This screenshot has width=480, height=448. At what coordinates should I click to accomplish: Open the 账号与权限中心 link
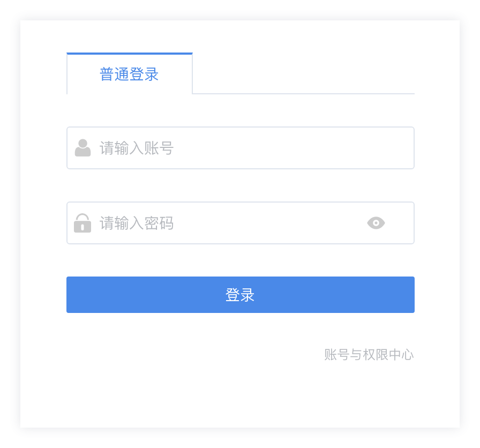pos(369,355)
